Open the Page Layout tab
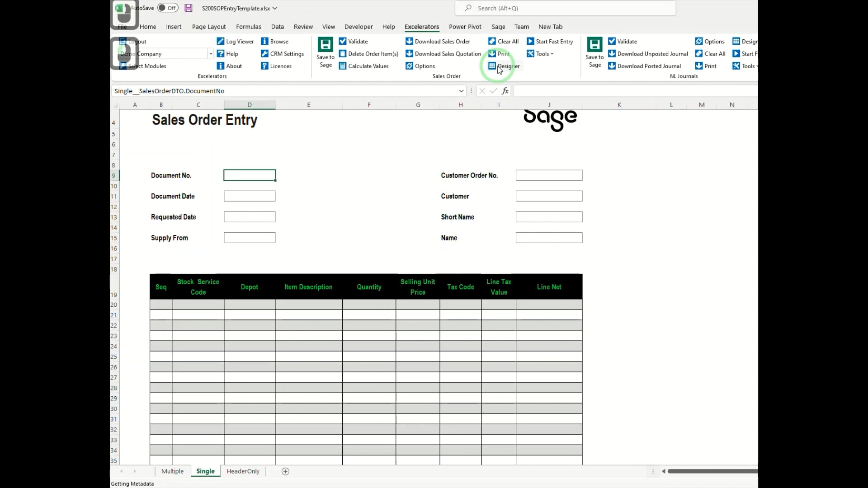 pos(209,27)
